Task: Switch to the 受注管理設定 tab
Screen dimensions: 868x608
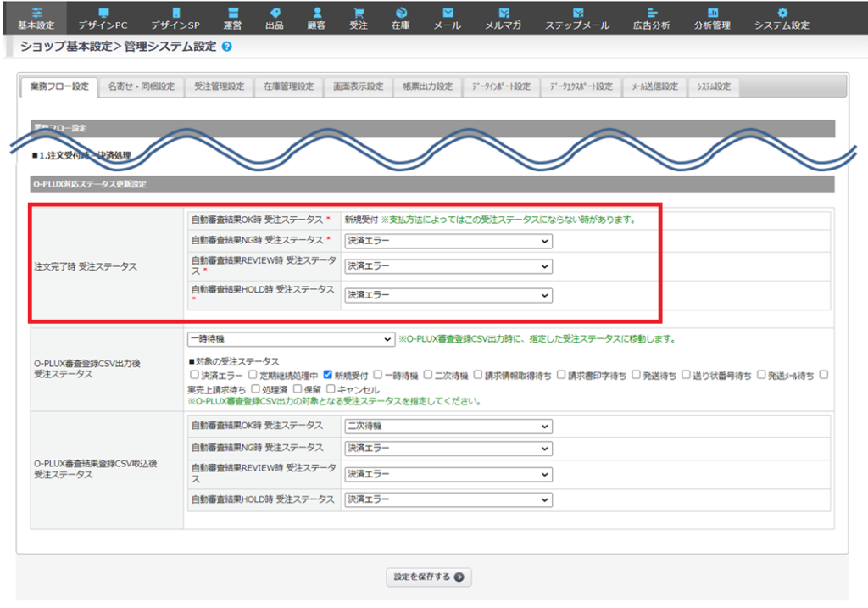Action: point(219,86)
